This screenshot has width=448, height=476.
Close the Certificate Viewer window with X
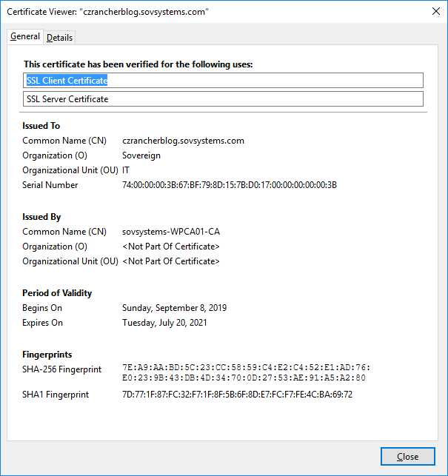(x=434, y=11)
